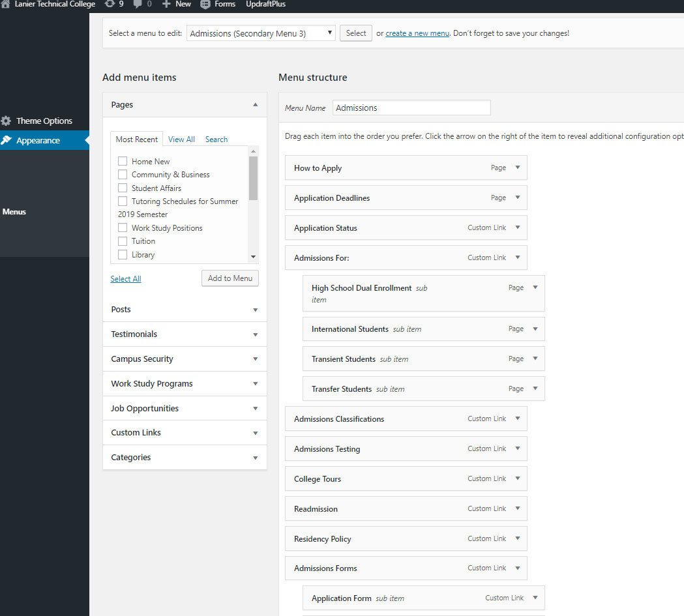Switch to the Most Recent tab

coord(136,139)
